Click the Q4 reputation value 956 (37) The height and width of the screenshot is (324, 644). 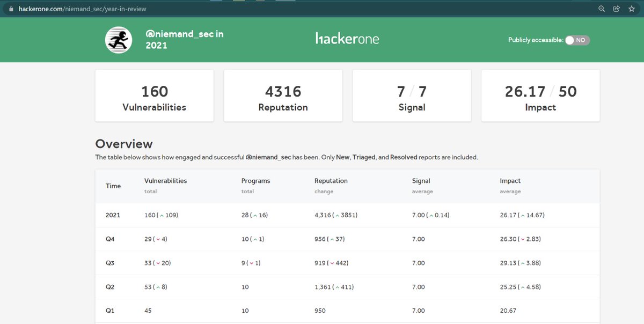pos(329,239)
